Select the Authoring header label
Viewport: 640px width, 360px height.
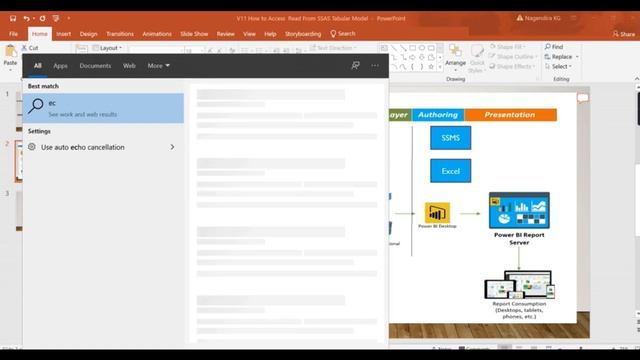point(438,115)
